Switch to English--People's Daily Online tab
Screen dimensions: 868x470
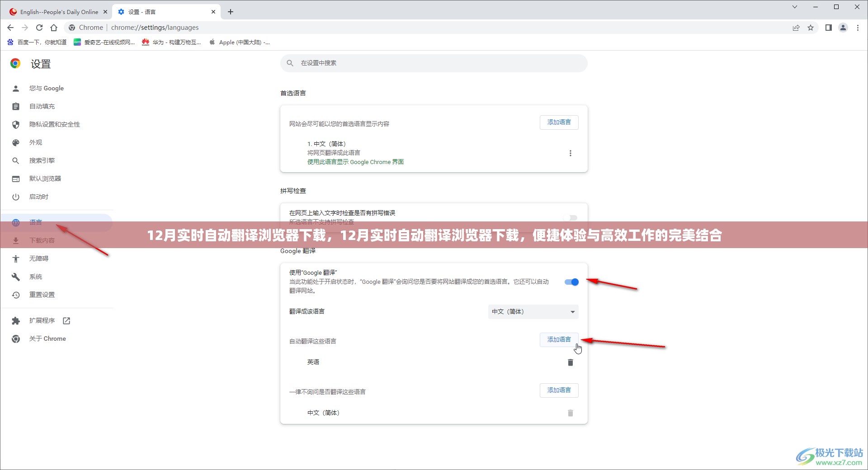(x=59, y=12)
